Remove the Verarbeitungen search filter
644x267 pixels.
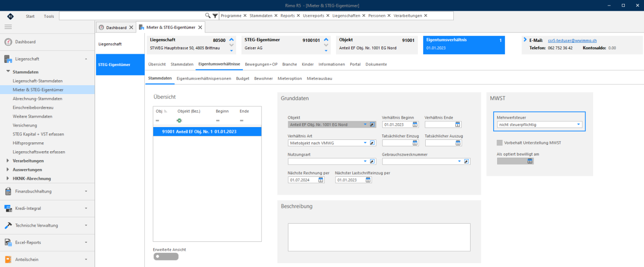[x=425, y=16]
